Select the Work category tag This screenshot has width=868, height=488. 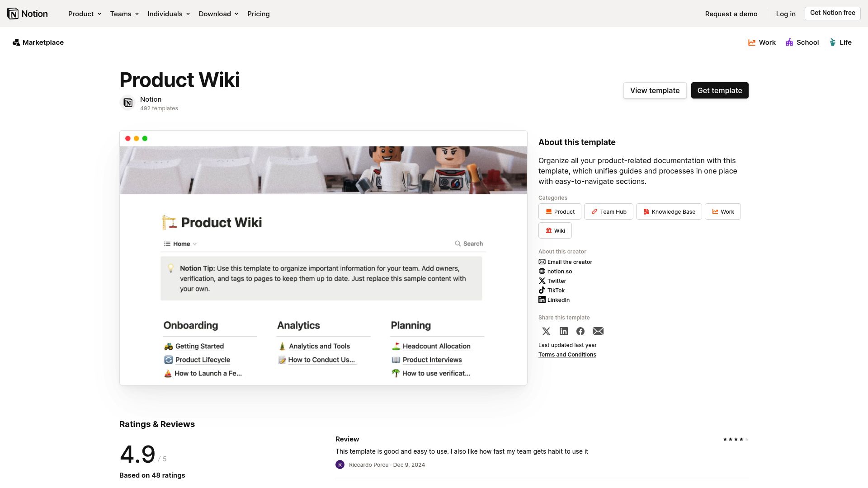pyautogui.click(x=723, y=212)
